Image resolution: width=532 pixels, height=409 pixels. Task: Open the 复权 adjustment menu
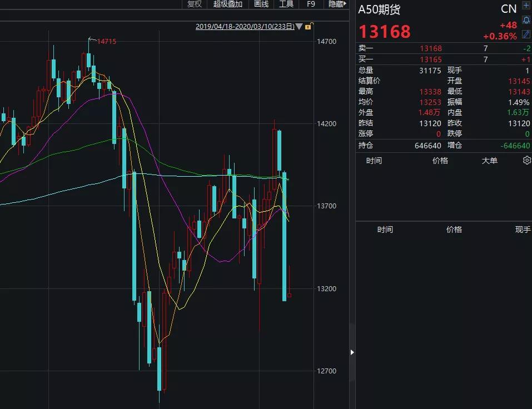click(195, 4)
